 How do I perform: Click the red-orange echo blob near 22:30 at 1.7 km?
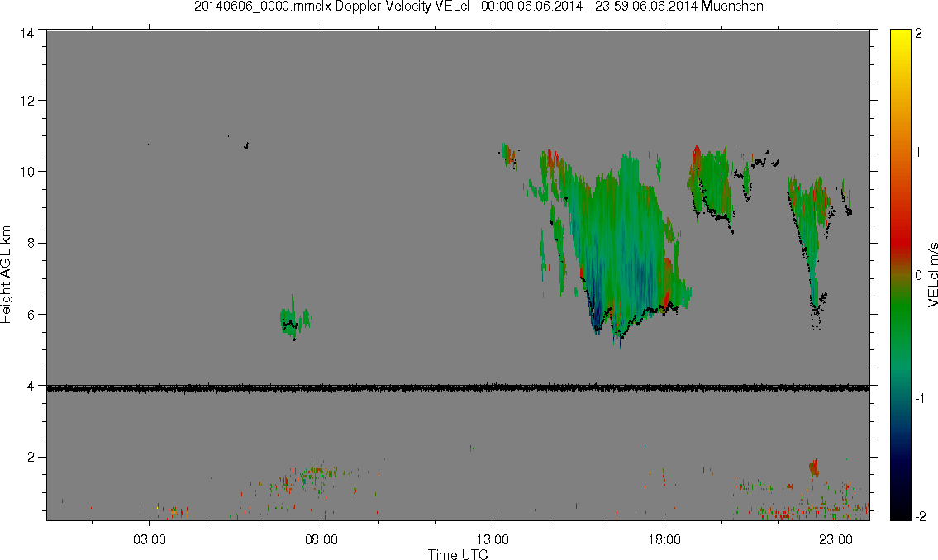pos(813,467)
